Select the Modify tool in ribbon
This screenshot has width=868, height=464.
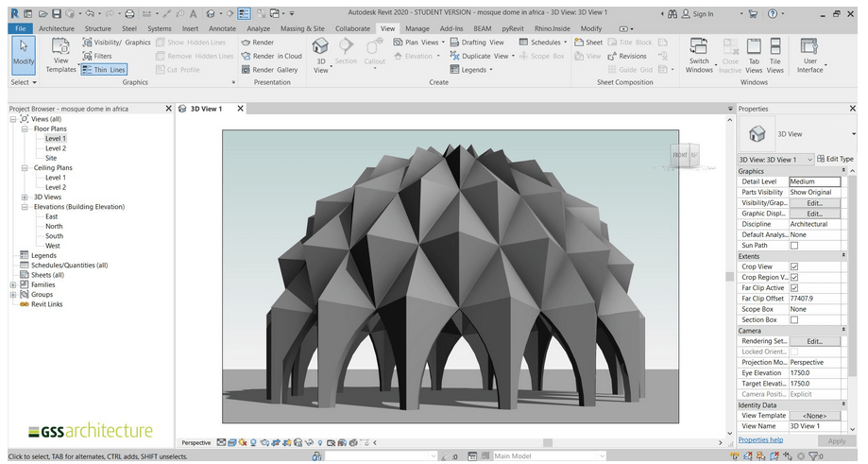click(23, 53)
